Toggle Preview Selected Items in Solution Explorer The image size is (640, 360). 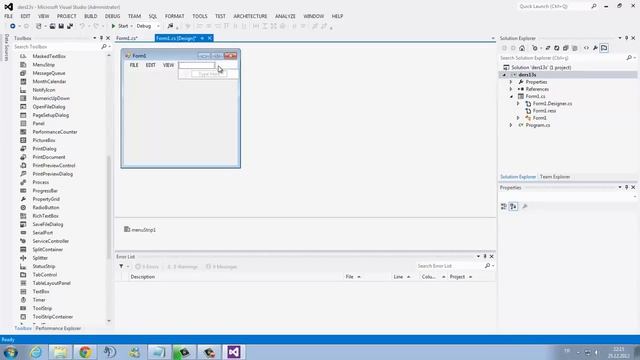604,48
